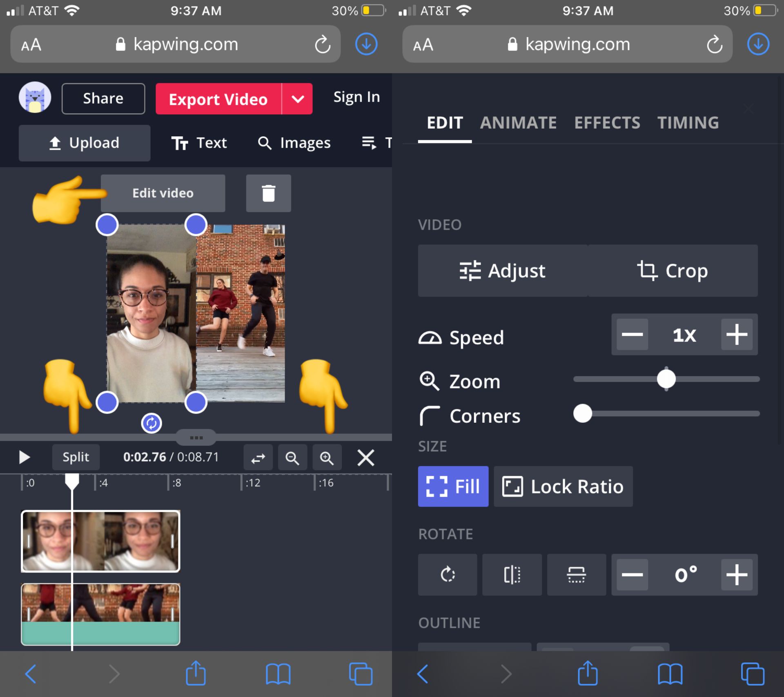
Task: Rotate the video clockwise 90 degrees
Action: 447,575
